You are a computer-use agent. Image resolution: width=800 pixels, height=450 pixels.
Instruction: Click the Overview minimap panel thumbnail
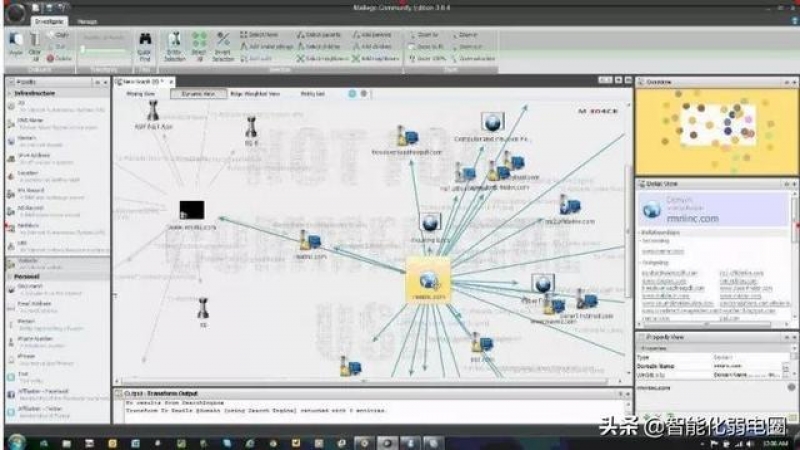point(717,130)
